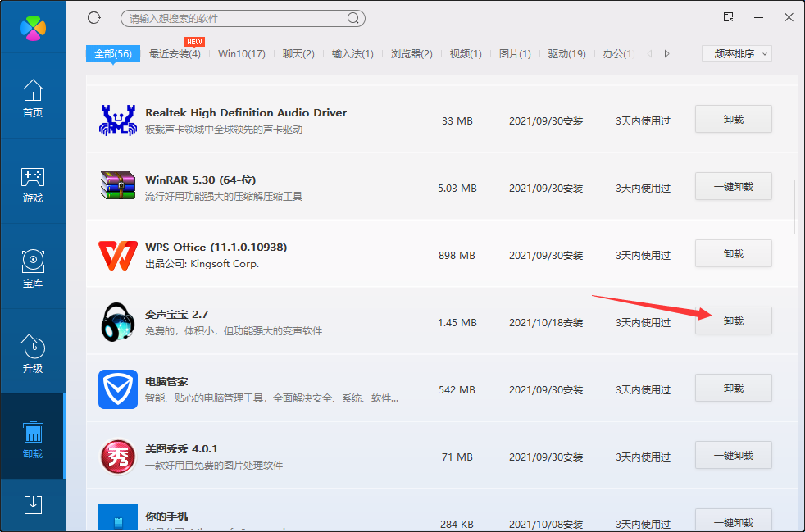Click the colorful software manager logo
This screenshot has width=805, height=532.
click(34, 27)
